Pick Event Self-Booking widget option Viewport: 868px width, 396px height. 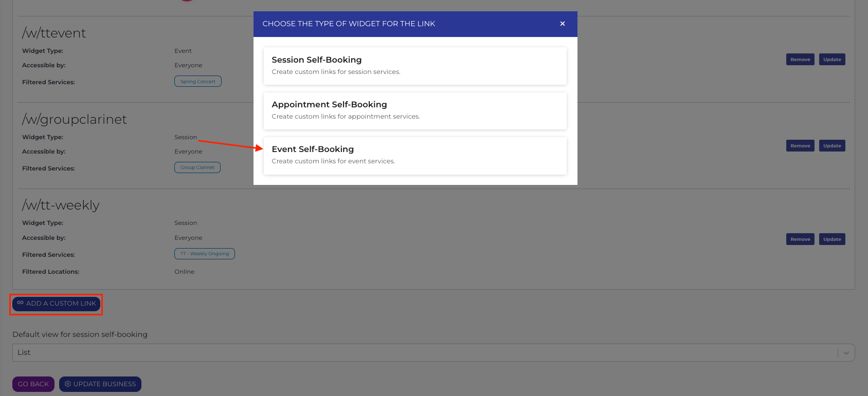click(415, 155)
